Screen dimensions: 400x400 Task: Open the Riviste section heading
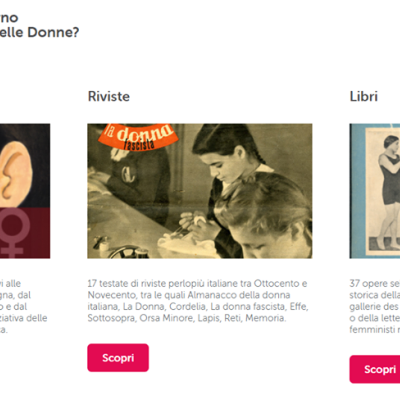[109, 96]
